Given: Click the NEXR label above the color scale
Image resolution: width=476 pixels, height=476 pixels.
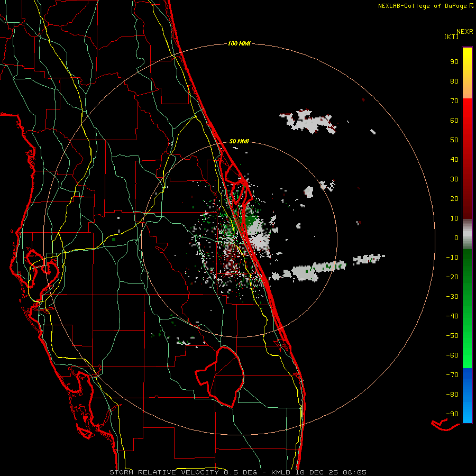Looking at the screenshot, I should [465, 32].
